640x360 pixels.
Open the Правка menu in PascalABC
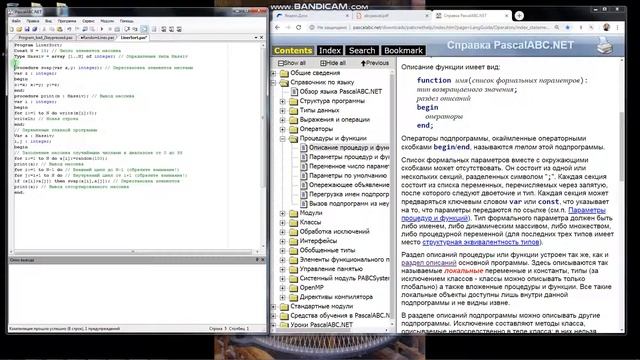point(33,21)
